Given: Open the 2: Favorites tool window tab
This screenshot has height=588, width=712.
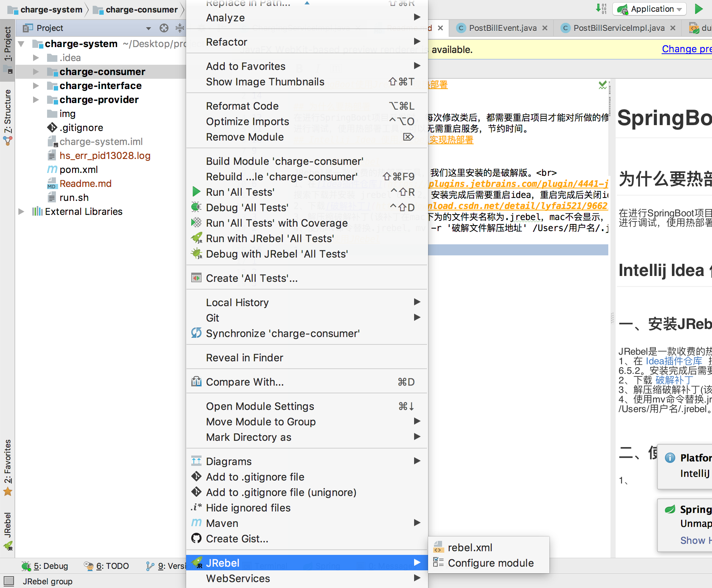Looking at the screenshot, I should pyautogui.click(x=7, y=467).
